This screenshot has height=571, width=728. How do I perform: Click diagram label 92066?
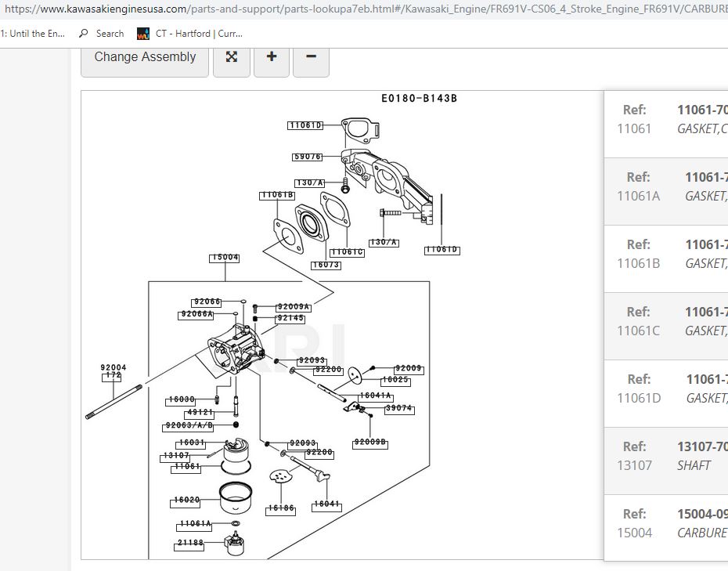(x=207, y=302)
